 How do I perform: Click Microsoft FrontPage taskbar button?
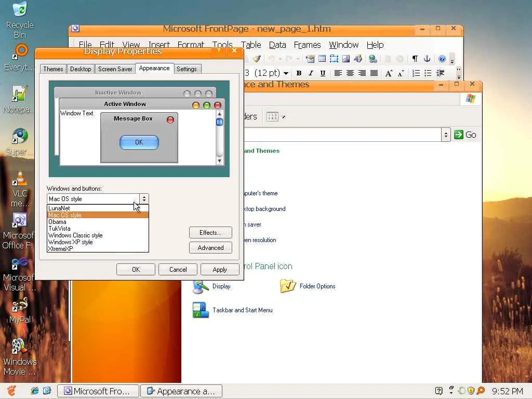(x=98, y=391)
